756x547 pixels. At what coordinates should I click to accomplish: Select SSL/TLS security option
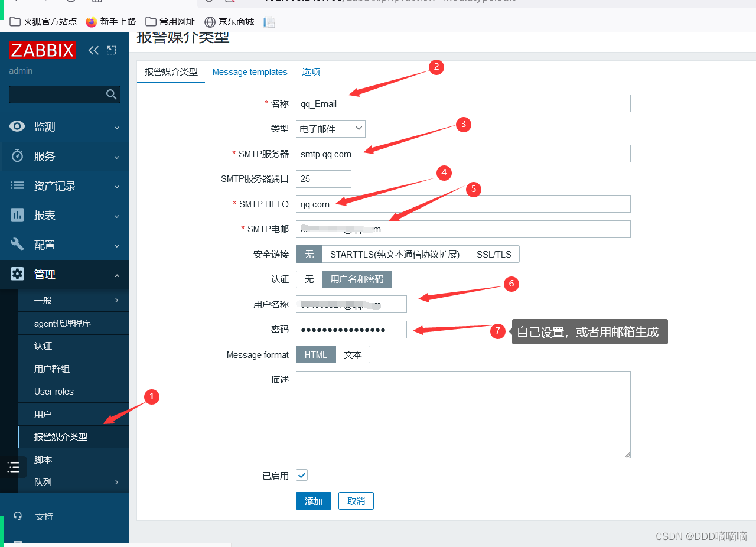pyautogui.click(x=494, y=255)
